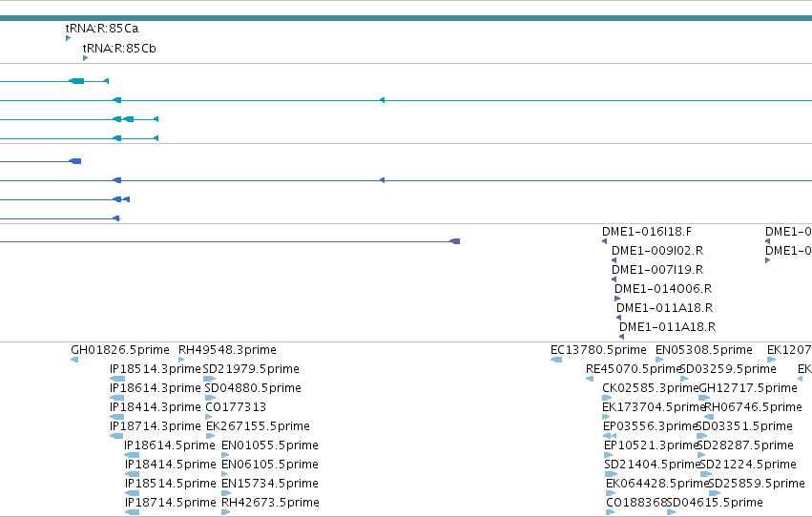Select the EN05308.5prime EST label

pyautogui.click(x=704, y=350)
